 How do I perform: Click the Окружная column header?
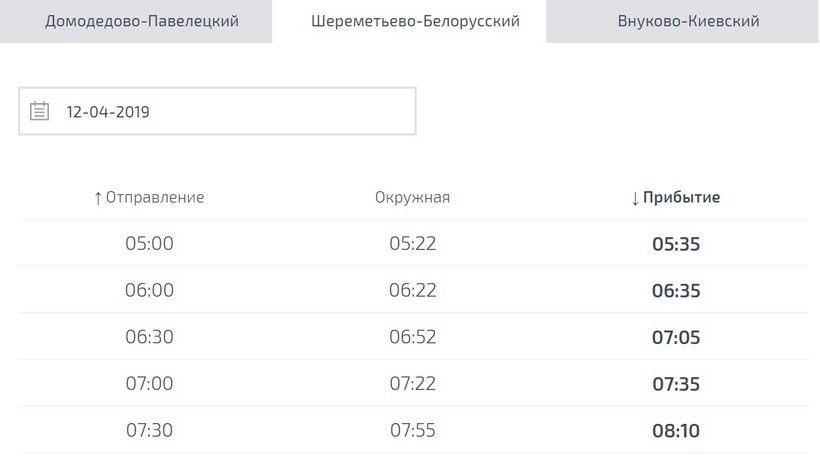pos(412,198)
